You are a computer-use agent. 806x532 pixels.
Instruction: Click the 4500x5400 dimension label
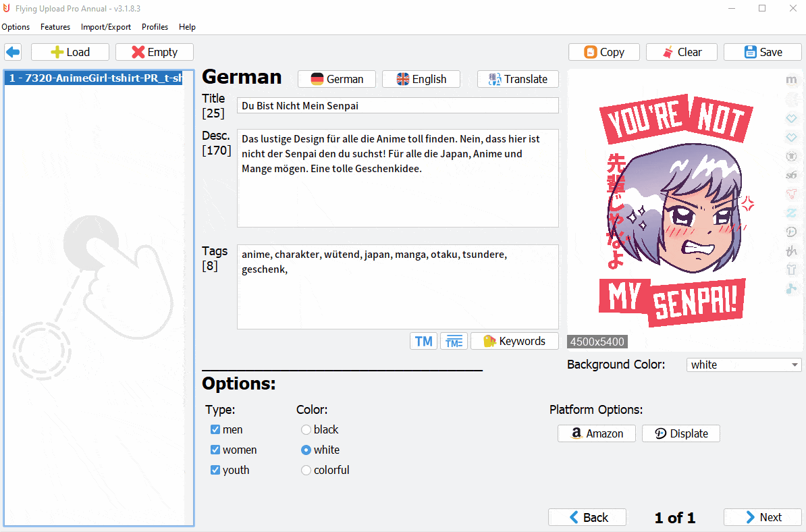click(597, 342)
